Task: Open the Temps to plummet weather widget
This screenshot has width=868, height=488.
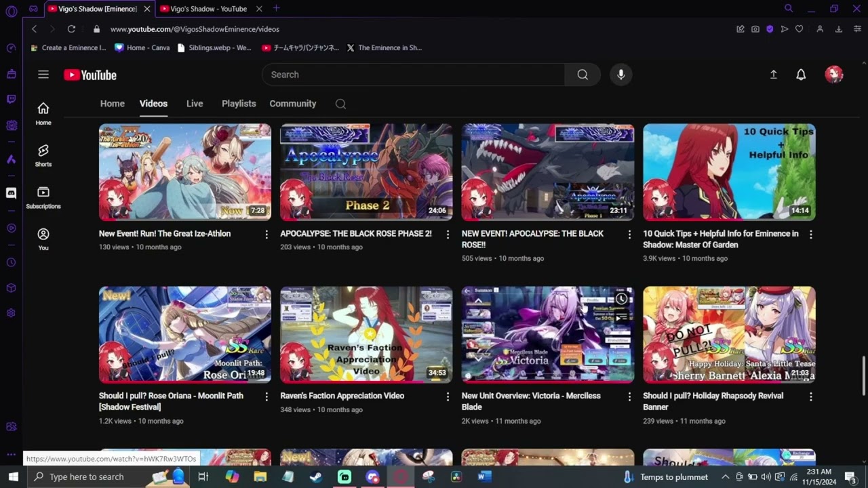Action: click(x=666, y=477)
